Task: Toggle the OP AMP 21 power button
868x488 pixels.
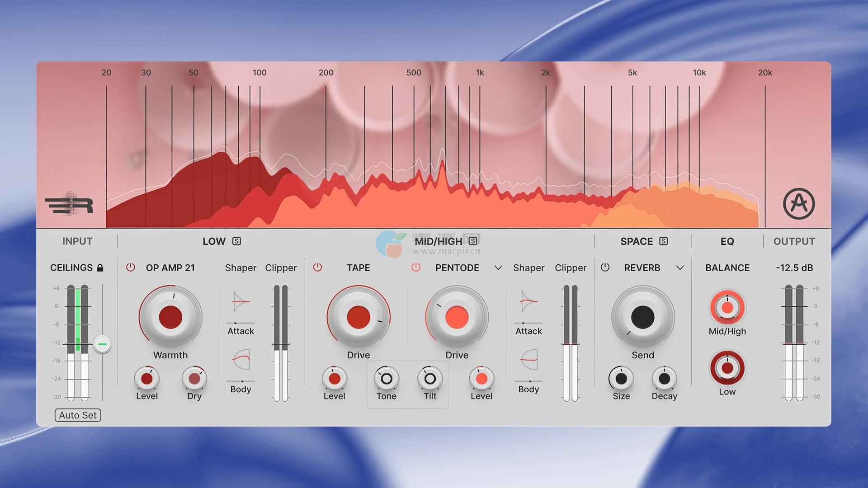Action: click(131, 267)
